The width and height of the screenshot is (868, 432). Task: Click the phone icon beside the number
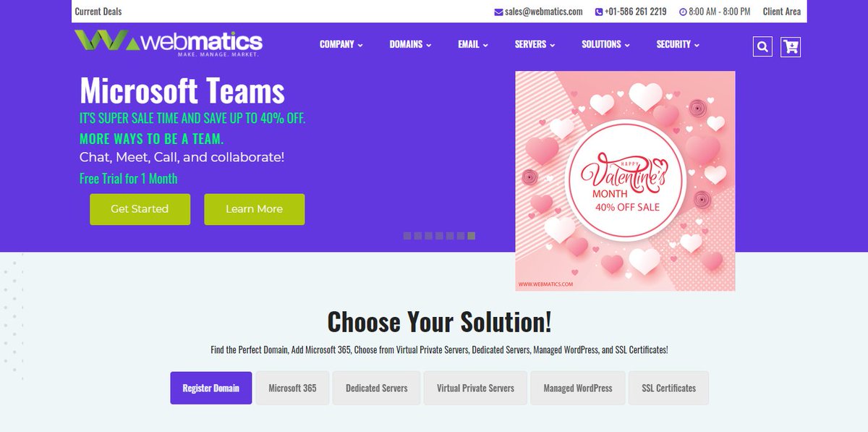click(x=599, y=12)
